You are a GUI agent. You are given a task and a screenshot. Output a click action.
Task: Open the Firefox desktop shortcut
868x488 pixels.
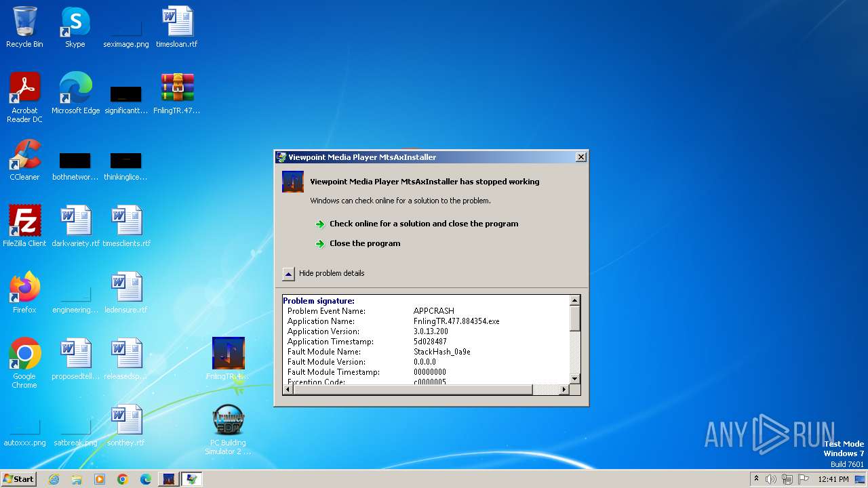[24, 293]
